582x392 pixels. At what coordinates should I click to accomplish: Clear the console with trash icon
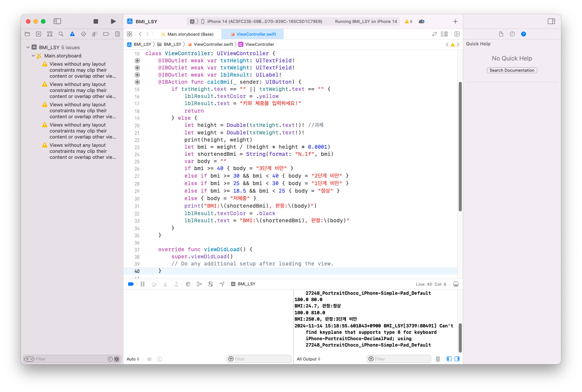click(x=438, y=359)
